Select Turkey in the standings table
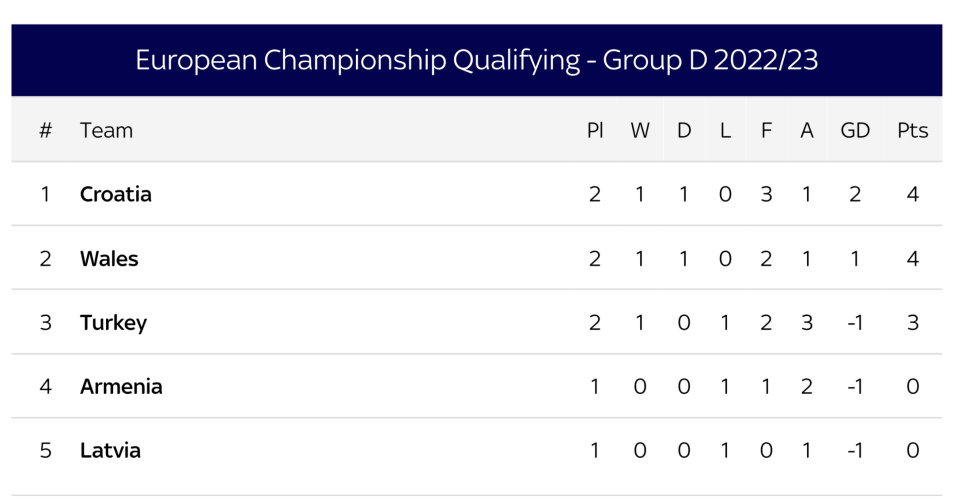This screenshot has height=500, width=954. [113, 322]
